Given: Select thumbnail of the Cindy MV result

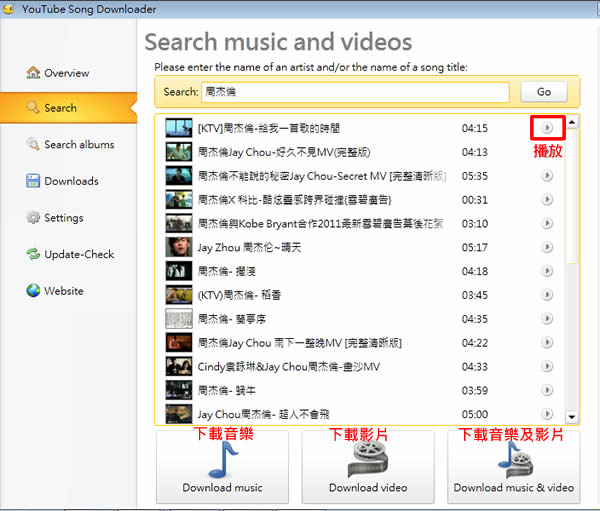Looking at the screenshot, I should (x=179, y=366).
